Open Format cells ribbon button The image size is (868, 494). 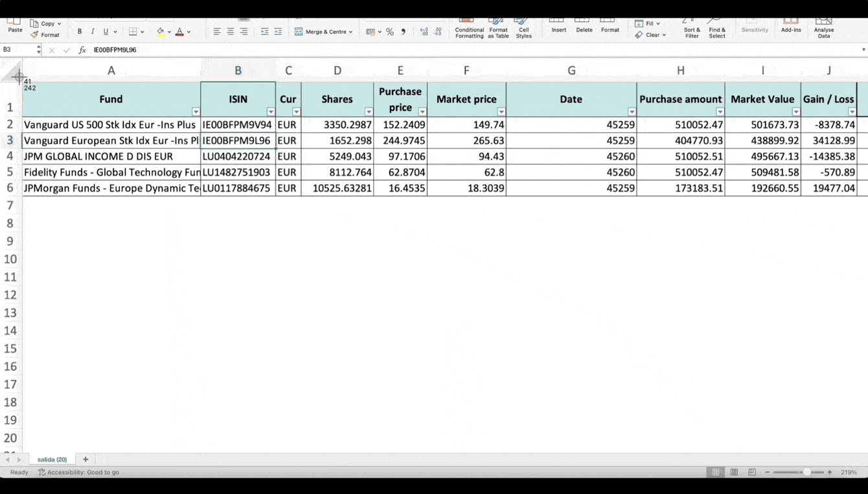(610, 26)
